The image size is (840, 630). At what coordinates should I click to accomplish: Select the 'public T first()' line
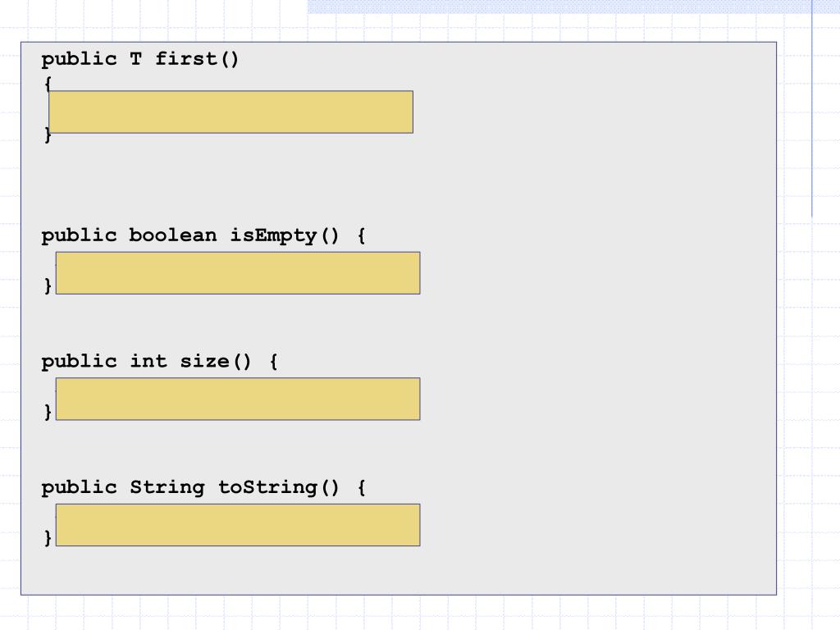[139, 59]
